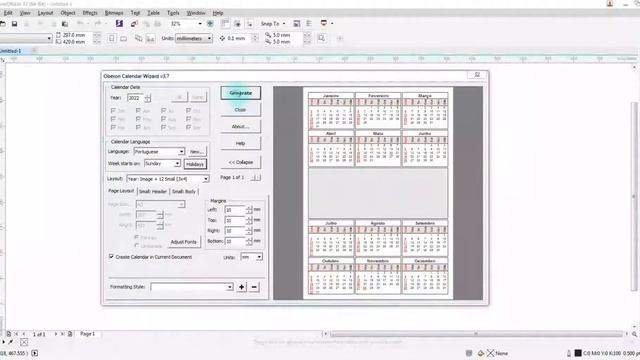Open the Margins Units mm dropdown
The height and width of the screenshot is (360, 640).
(259, 257)
